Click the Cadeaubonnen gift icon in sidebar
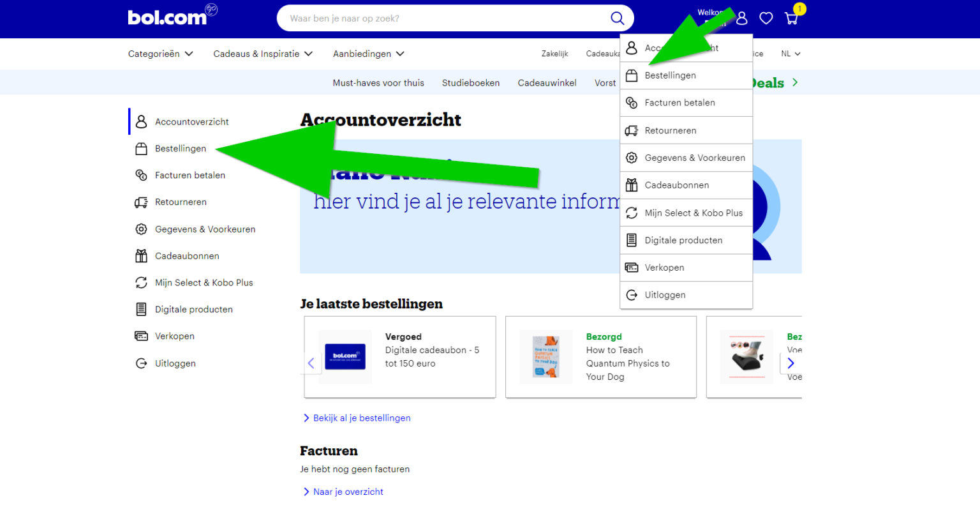Viewport: 980px width, 514px height. (x=141, y=256)
